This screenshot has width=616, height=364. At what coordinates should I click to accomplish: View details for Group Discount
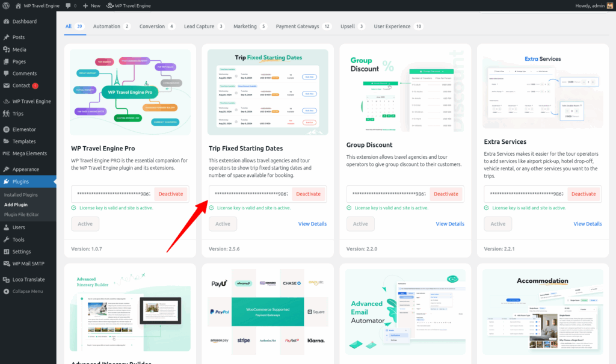tap(450, 224)
